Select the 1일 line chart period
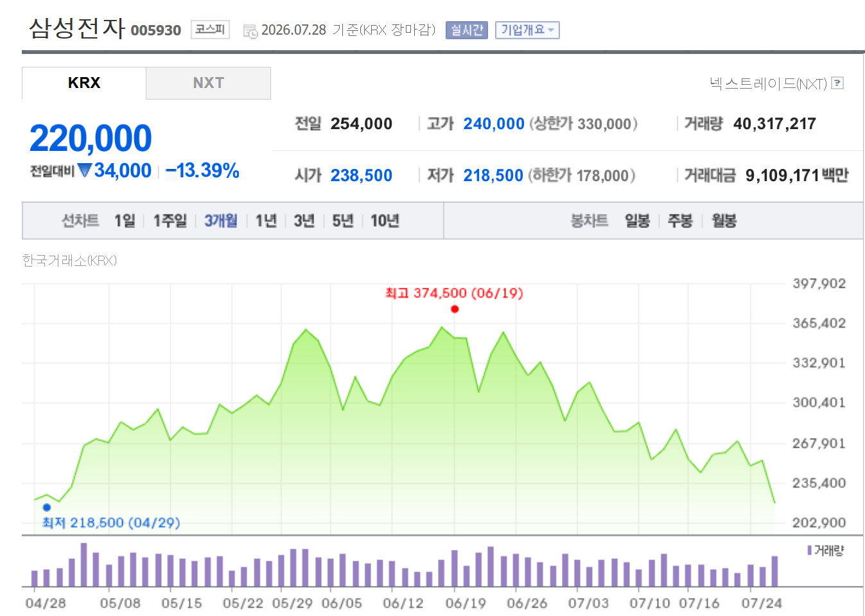Image resolution: width=865 pixels, height=616 pixels. coord(125,221)
